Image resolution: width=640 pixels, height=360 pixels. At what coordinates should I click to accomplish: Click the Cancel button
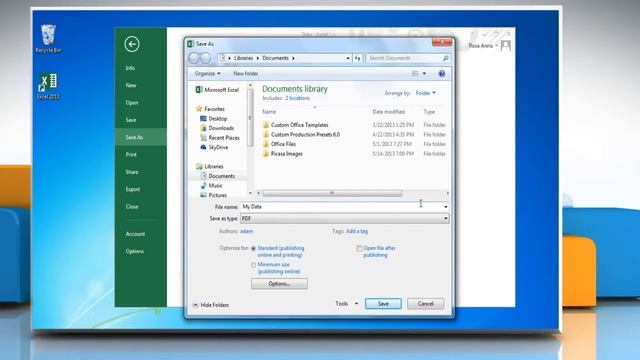pyautogui.click(x=425, y=304)
